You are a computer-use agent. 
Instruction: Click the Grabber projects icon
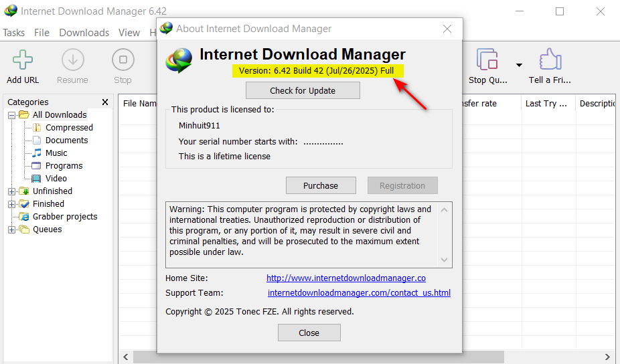[x=24, y=216]
